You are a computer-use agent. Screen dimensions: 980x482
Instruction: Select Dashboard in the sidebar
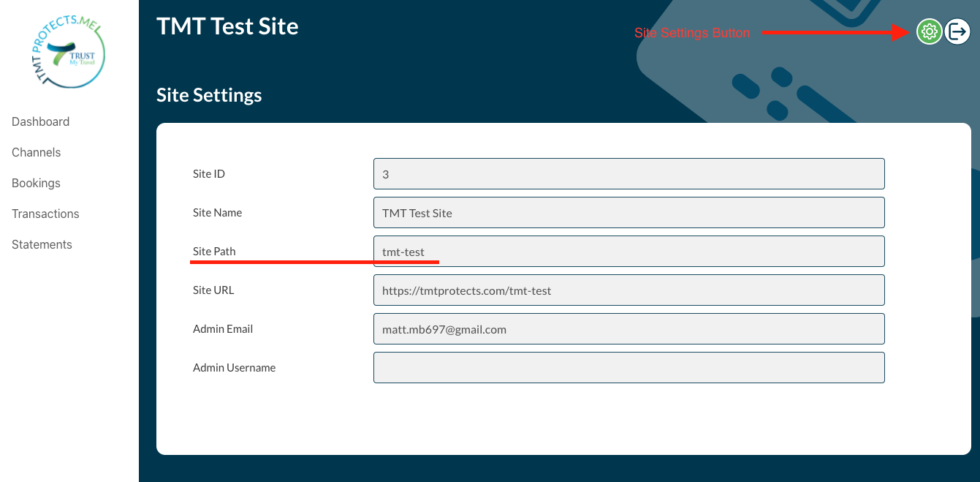pos(40,121)
